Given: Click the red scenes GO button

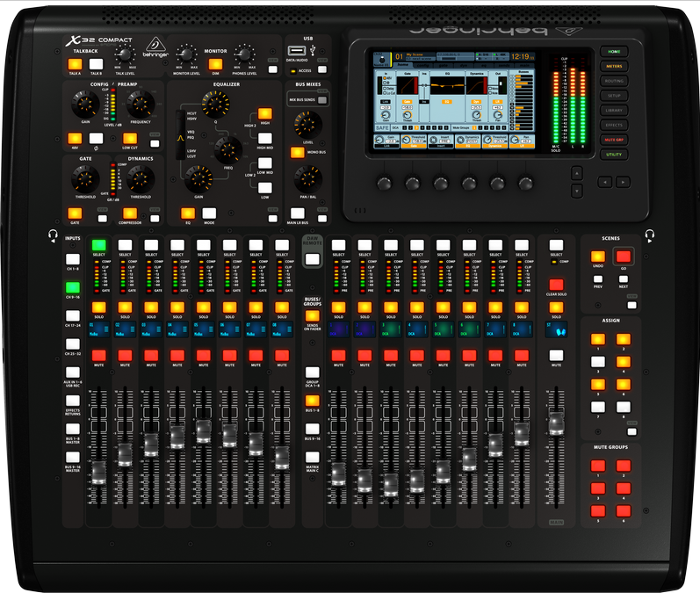Looking at the screenshot, I should (624, 257).
